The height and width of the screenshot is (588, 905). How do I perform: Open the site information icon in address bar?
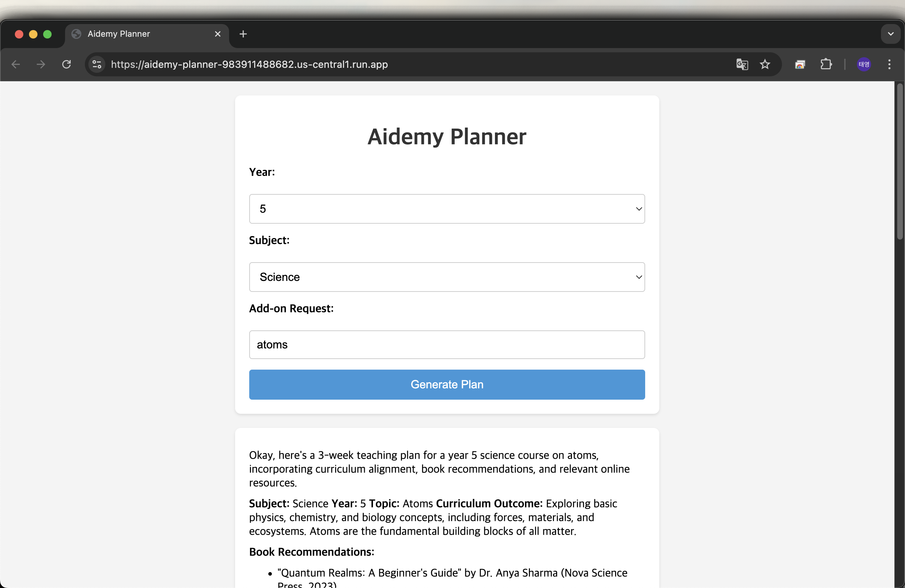click(x=97, y=64)
